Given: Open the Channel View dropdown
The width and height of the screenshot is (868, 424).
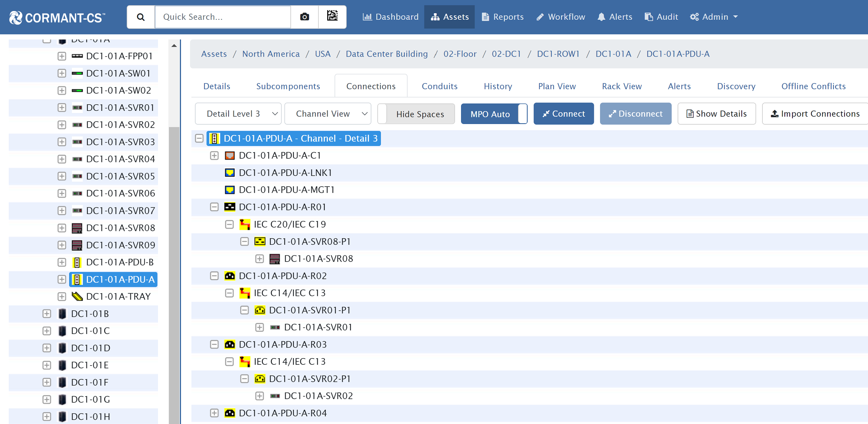Looking at the screenshot, I should pyautogui.click(x=328, y=114).
